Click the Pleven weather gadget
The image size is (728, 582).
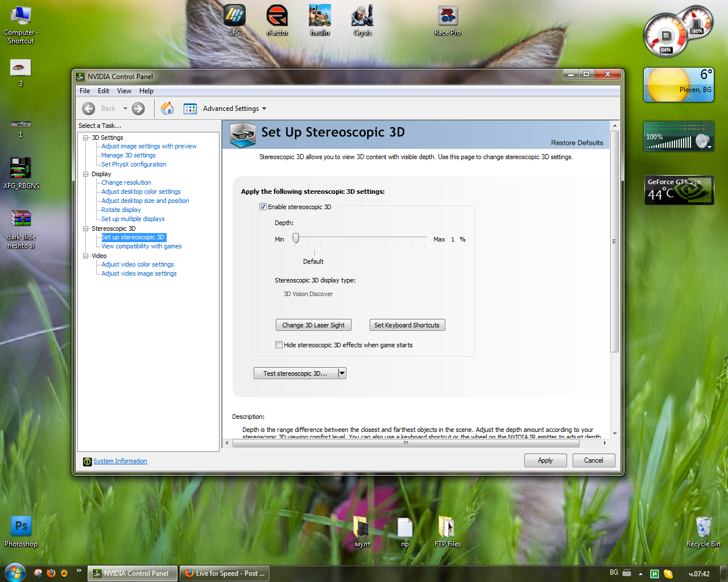679,85
